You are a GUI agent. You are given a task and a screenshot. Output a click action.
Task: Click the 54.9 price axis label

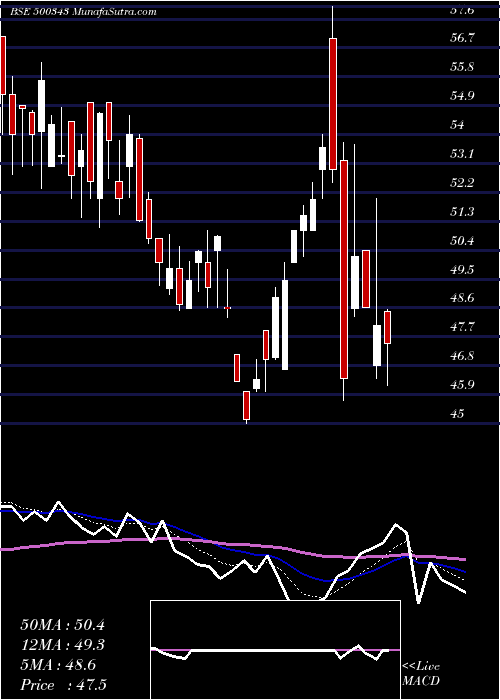click(x=462, y=96)
